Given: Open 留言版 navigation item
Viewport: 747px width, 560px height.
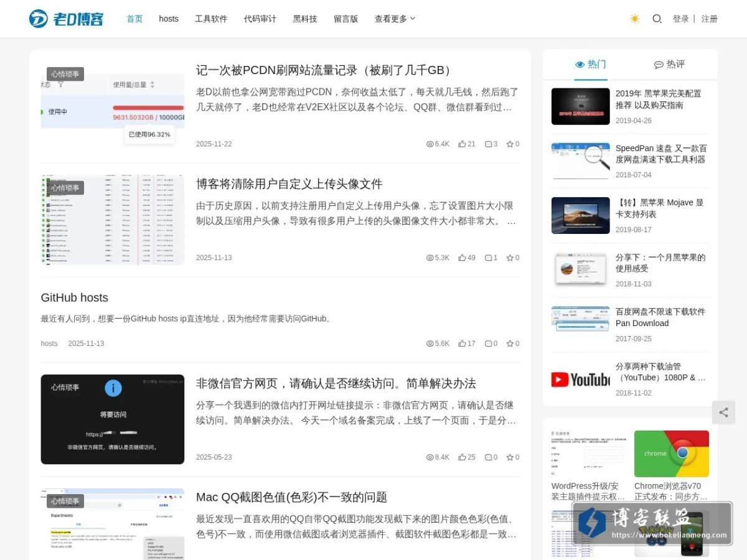Looking at the screenshot, I should (345, 19).
